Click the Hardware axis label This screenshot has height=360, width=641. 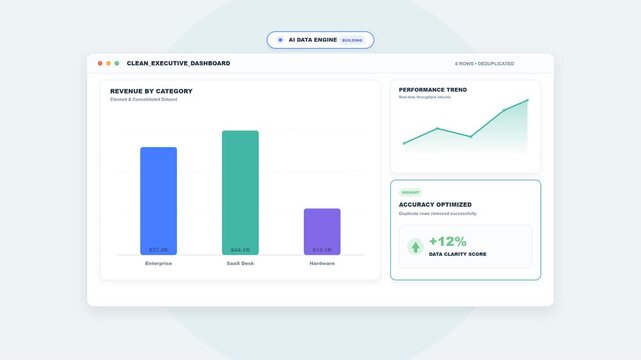[322, 264]
